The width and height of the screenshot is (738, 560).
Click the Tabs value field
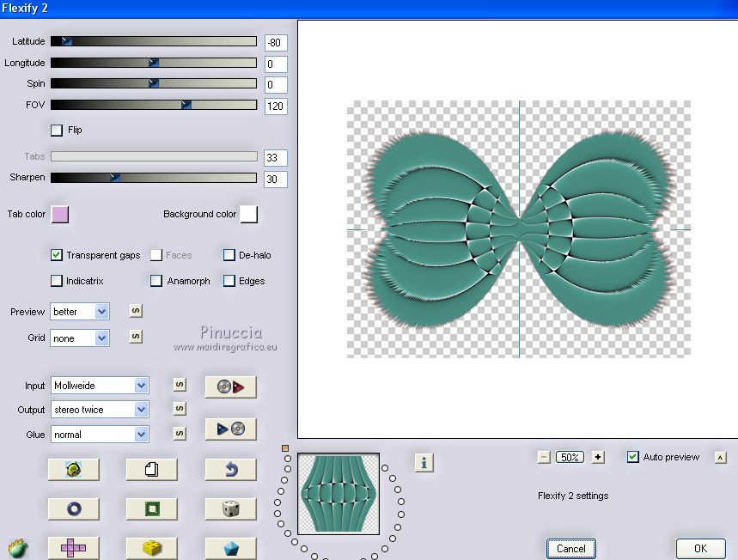276,158
